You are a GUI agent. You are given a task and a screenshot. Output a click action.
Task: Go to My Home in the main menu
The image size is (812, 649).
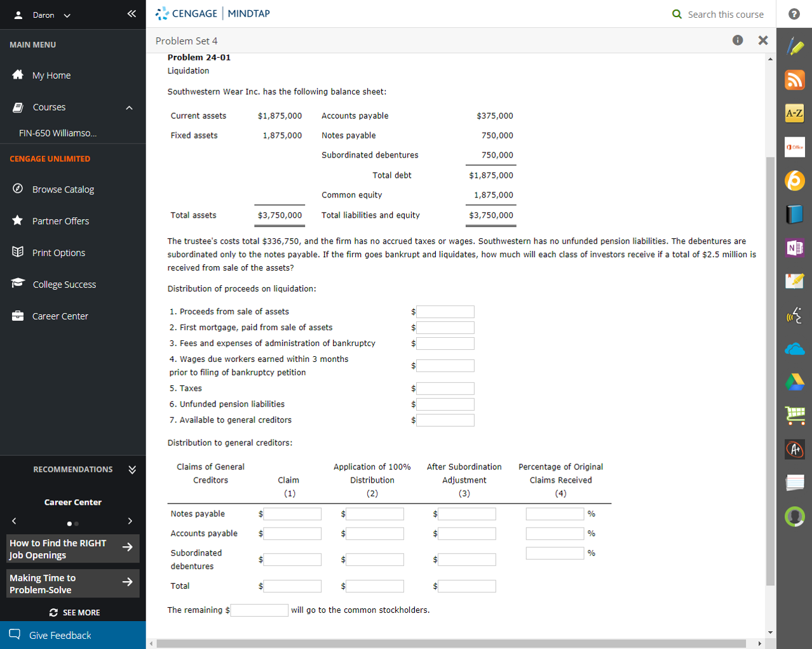pos(51,75)
